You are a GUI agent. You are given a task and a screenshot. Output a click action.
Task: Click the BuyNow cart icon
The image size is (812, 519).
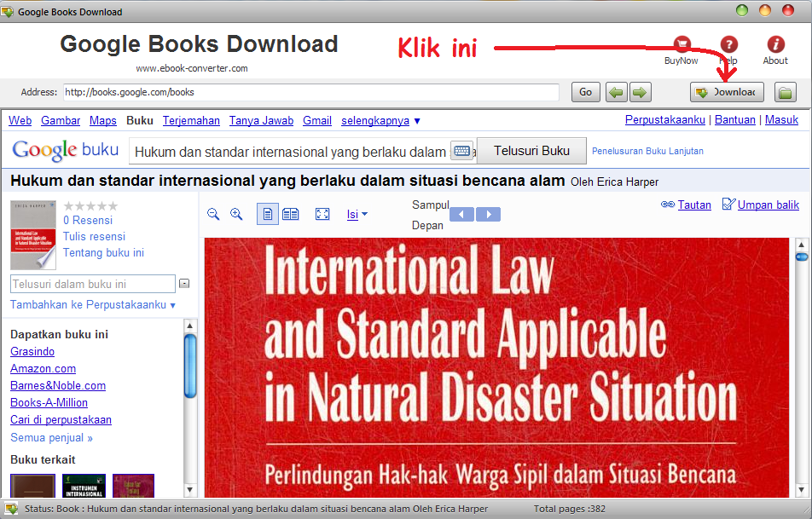click(x=682, y=44)
